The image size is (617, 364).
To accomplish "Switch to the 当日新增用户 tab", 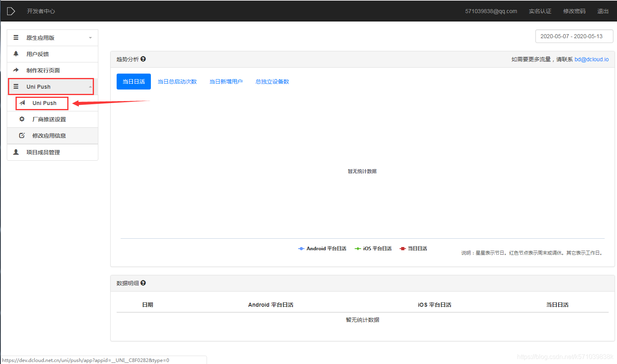I will click(226, 81).
